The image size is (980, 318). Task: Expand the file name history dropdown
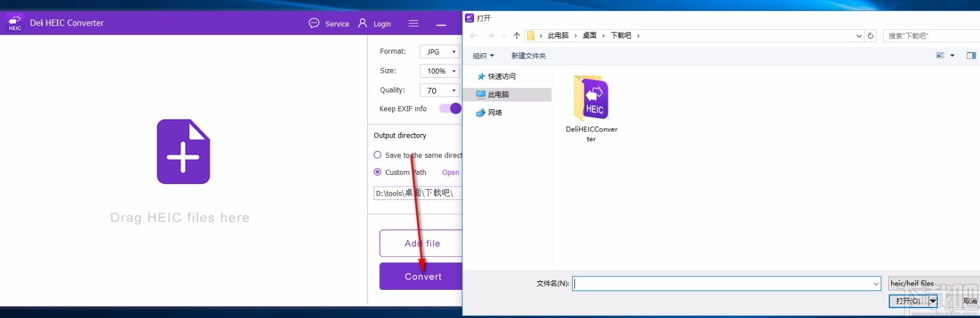tap(876, 284)
